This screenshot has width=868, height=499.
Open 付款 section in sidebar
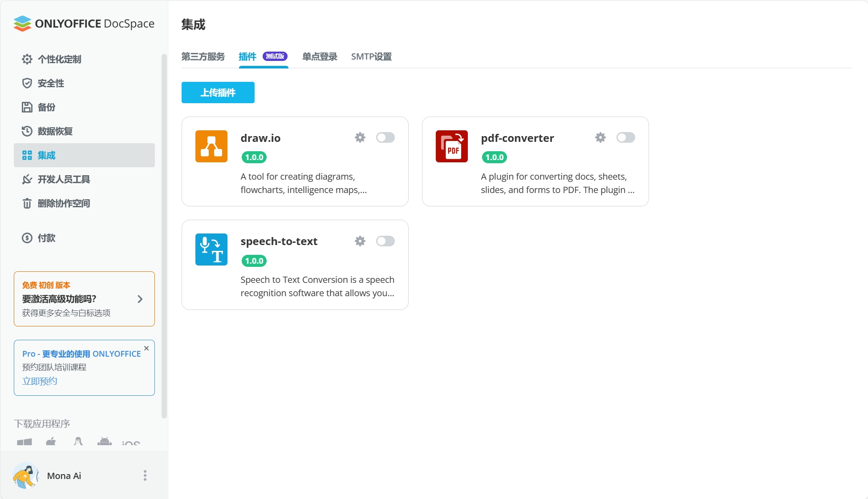click(46, 238)
